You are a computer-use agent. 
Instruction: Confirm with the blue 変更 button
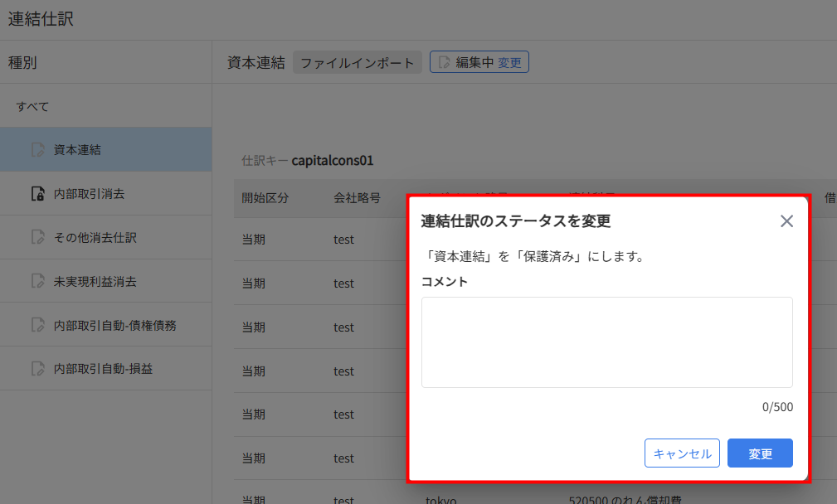pyautogui.click(x=760, y=453)
